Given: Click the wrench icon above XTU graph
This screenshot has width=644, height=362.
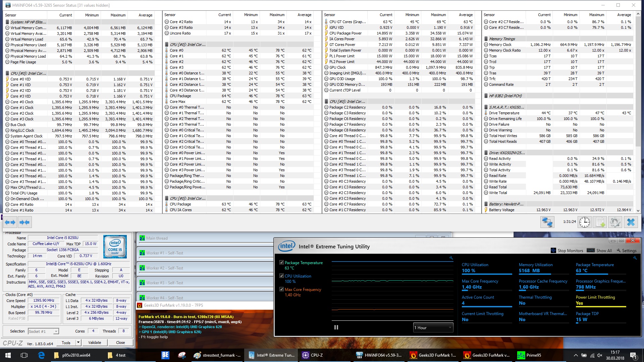Looking at the screenshot, I should [x=451, y=258].
